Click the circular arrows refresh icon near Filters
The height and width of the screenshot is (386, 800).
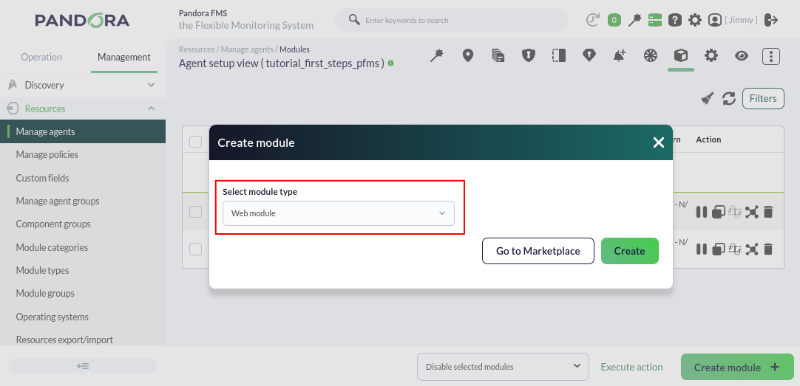point(729,98)
